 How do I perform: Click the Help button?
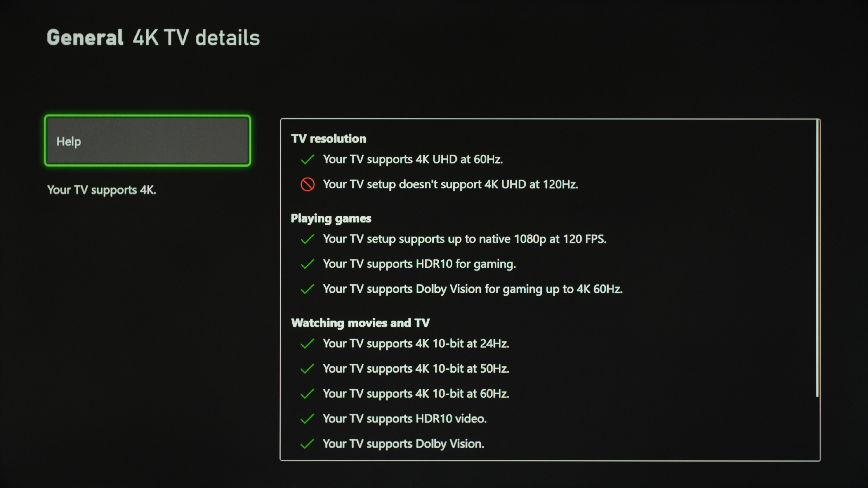[147, 141]
